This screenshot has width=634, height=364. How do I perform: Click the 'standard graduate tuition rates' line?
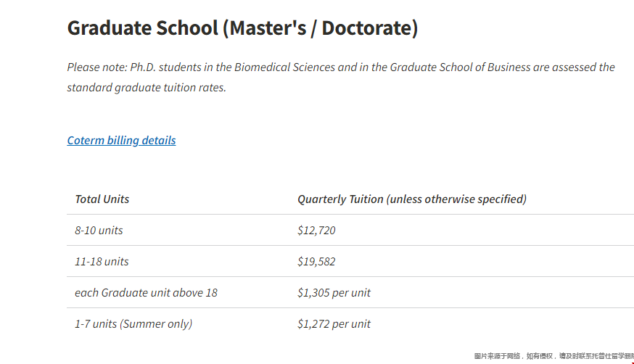pos(147,88)
